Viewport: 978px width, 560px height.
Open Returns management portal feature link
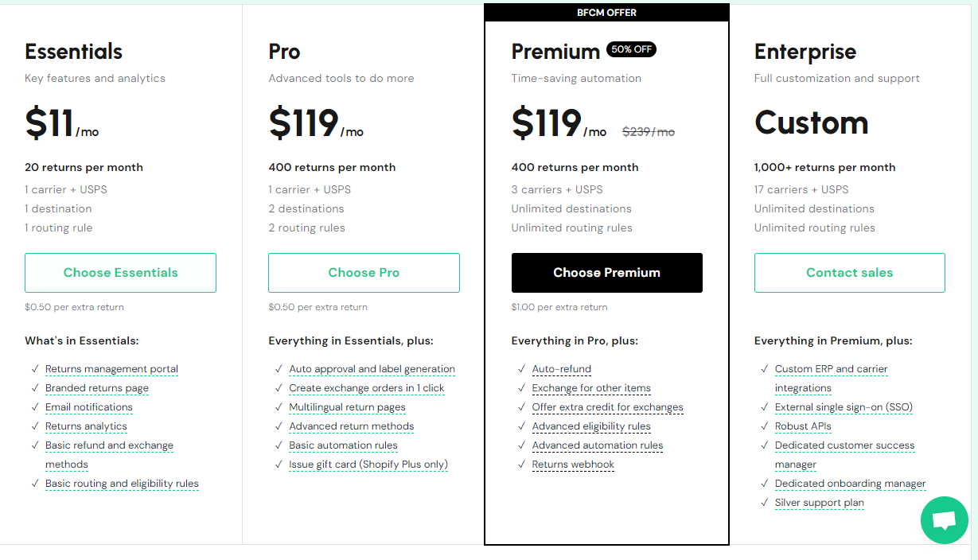pyautogui.click(x=111, y=369)
